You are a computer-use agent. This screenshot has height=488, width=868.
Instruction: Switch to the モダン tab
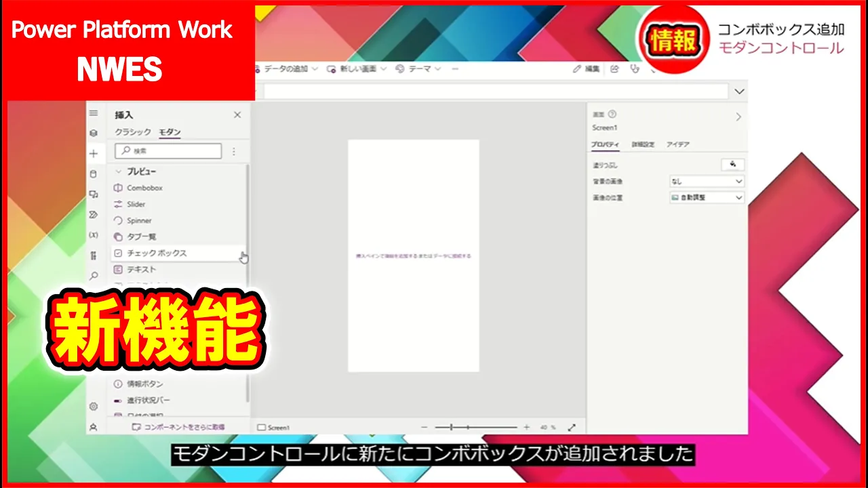(x=170, y=131)
